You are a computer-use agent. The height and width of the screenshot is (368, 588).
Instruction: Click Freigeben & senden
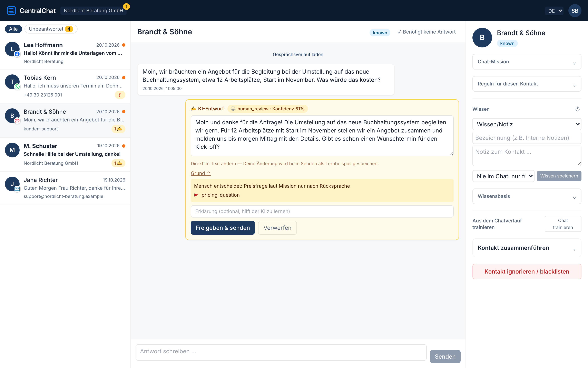point(223,228)
